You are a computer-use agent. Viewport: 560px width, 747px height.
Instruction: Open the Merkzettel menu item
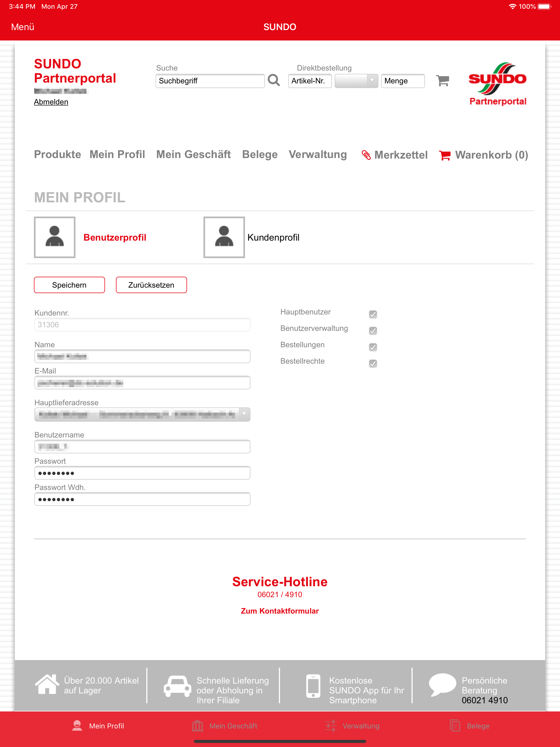tap(401, 155)
